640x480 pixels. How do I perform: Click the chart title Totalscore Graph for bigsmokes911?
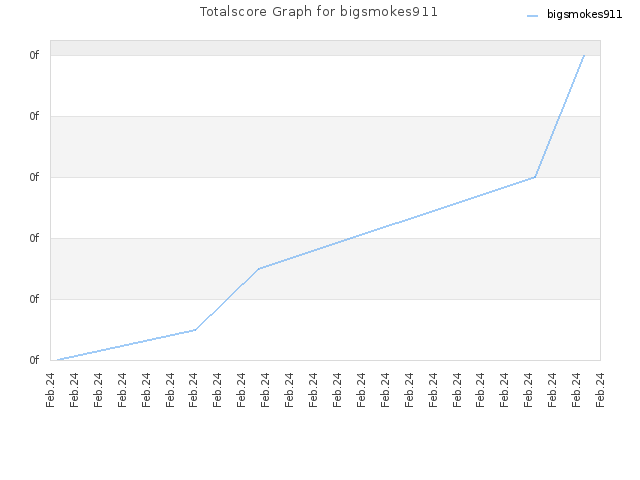coord(318,12)
